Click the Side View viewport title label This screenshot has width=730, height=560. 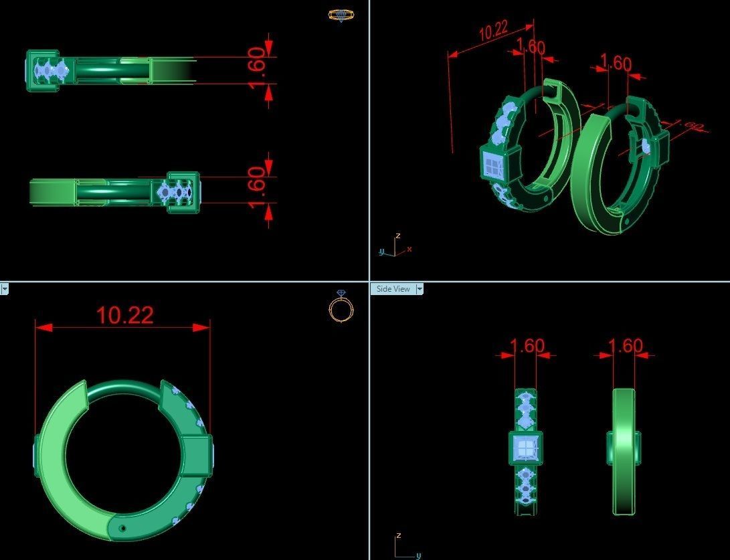pyautogui.click(x=393, y=289)
